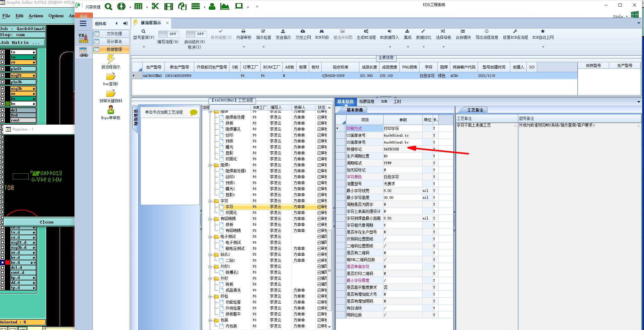Click the green scissors icon
Screen dimensions: 644x330
point(155,6)
